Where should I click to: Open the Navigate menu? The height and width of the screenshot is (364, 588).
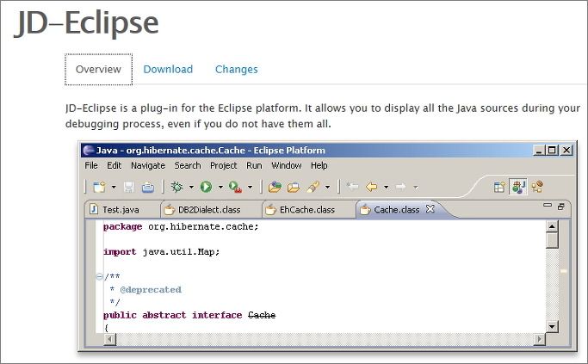point(148,165)
